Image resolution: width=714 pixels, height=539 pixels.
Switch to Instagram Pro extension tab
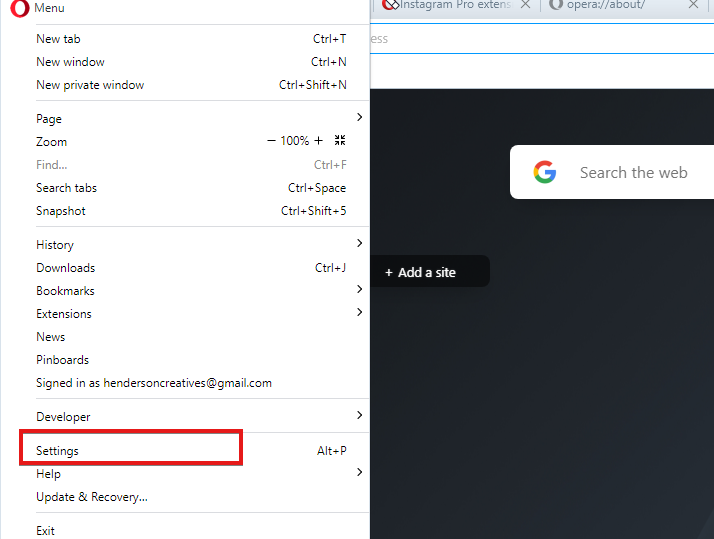[455, 5]
